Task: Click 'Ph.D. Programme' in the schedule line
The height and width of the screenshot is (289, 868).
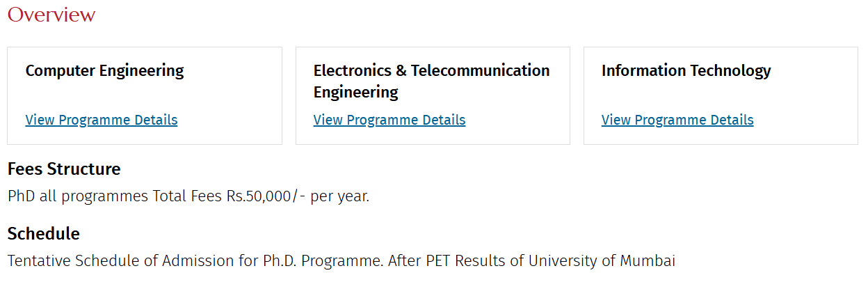Action: point(323,261)
